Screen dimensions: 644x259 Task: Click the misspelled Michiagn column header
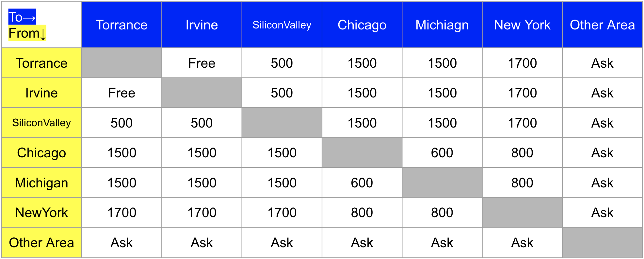tap(442, 25)
